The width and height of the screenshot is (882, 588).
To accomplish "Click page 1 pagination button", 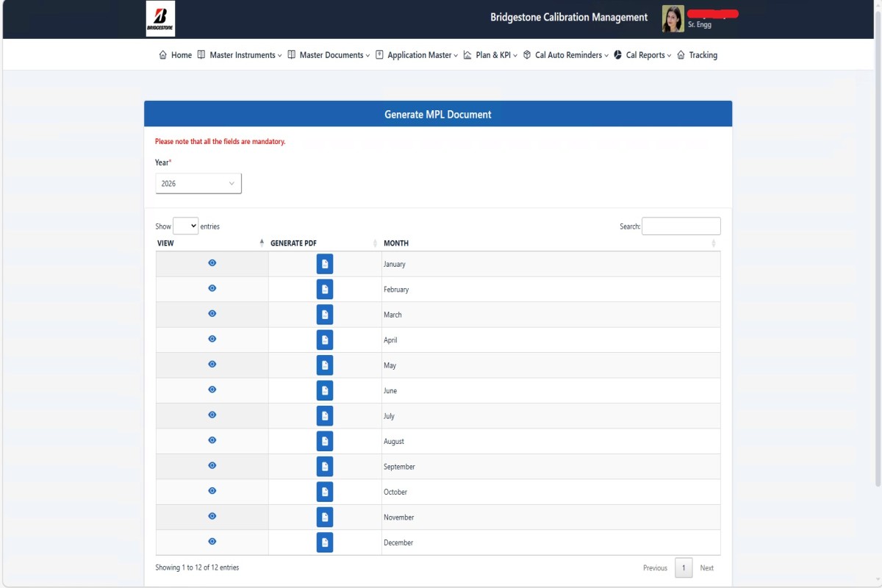I will [x=684, y=568].
